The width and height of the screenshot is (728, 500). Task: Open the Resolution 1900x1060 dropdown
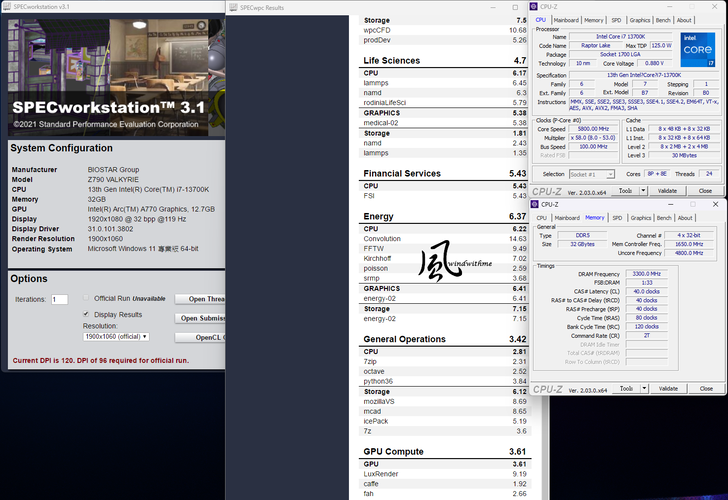(x=116, y=337)
